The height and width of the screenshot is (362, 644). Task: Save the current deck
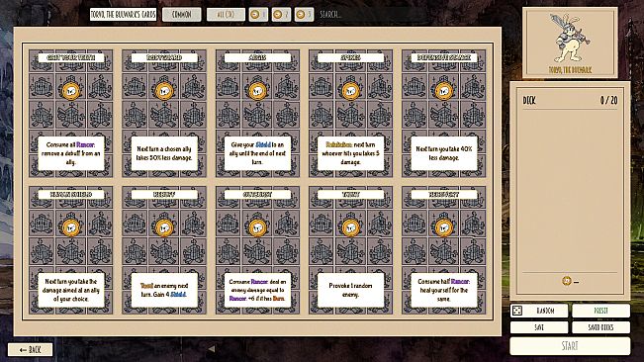(539, 327)
